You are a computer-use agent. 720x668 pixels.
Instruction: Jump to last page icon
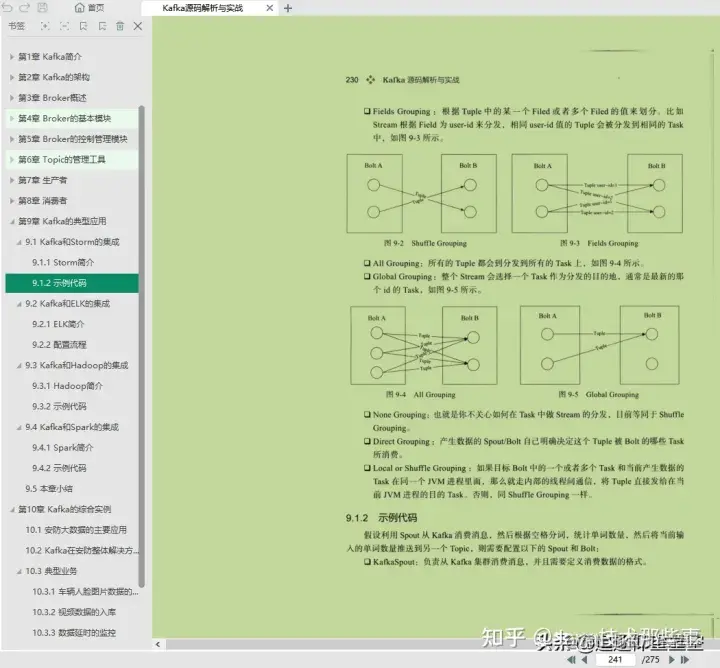685,660
